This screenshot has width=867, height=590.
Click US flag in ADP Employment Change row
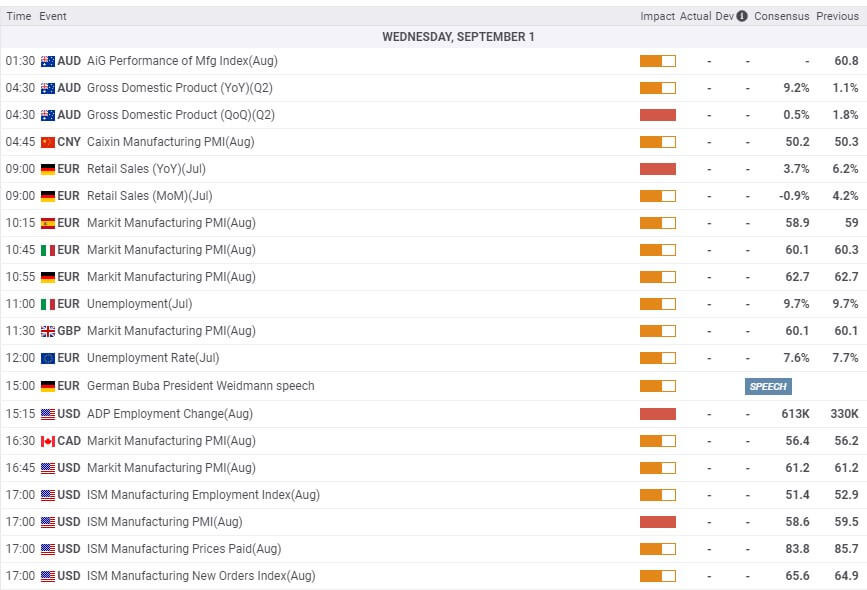pyautogui.click(x=48, y=414)
